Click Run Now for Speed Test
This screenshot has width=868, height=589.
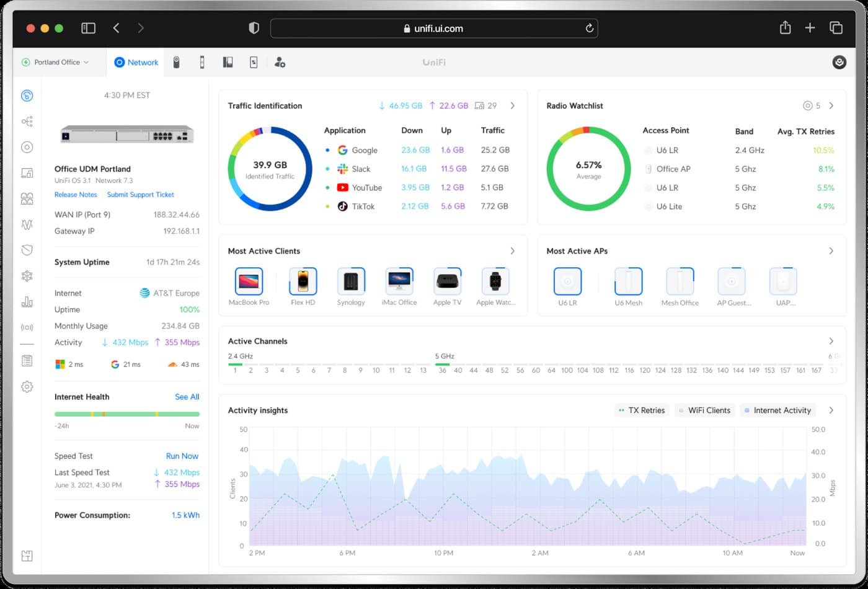pyautogui.click(x=182, y=456)
